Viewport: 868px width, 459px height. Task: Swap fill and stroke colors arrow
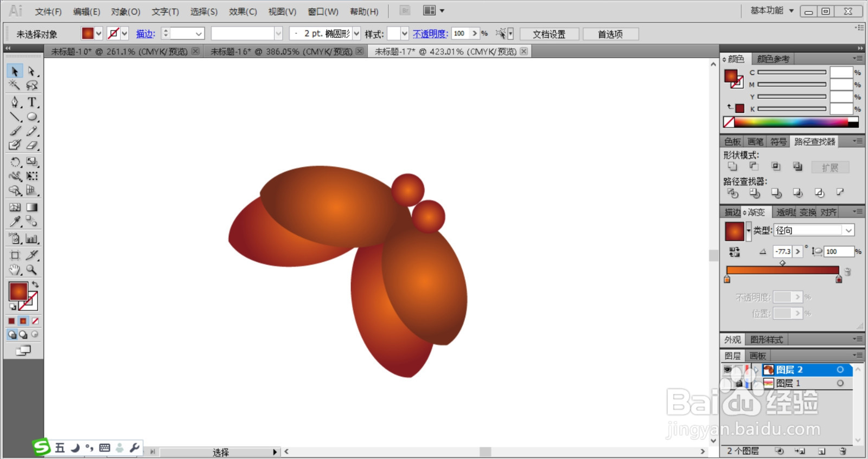point(35,285)
